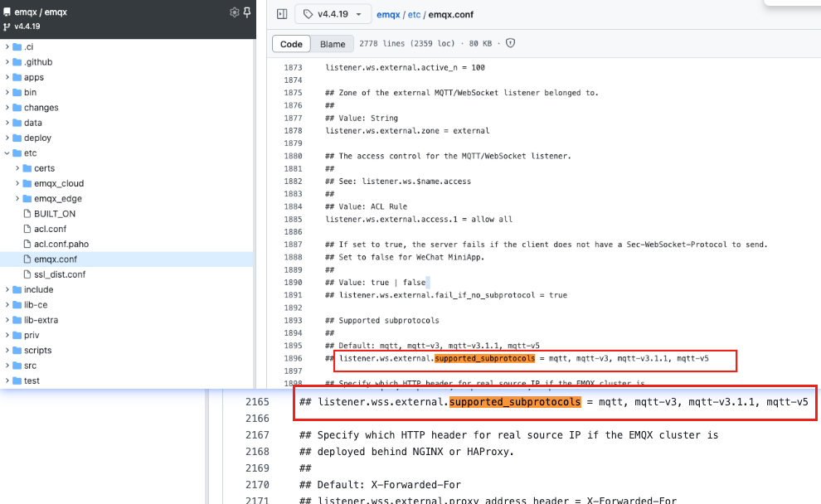Image resolution: width=821 pixels, height=504 pixels.
Task: Click the settings gear icon in file tree header
Action: pyautogui.click(x=234, y=12)
